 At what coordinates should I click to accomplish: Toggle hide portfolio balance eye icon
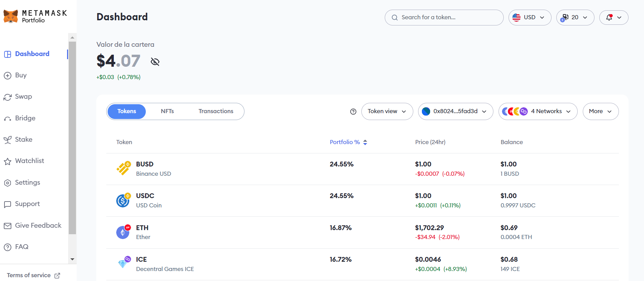(155, 62)
